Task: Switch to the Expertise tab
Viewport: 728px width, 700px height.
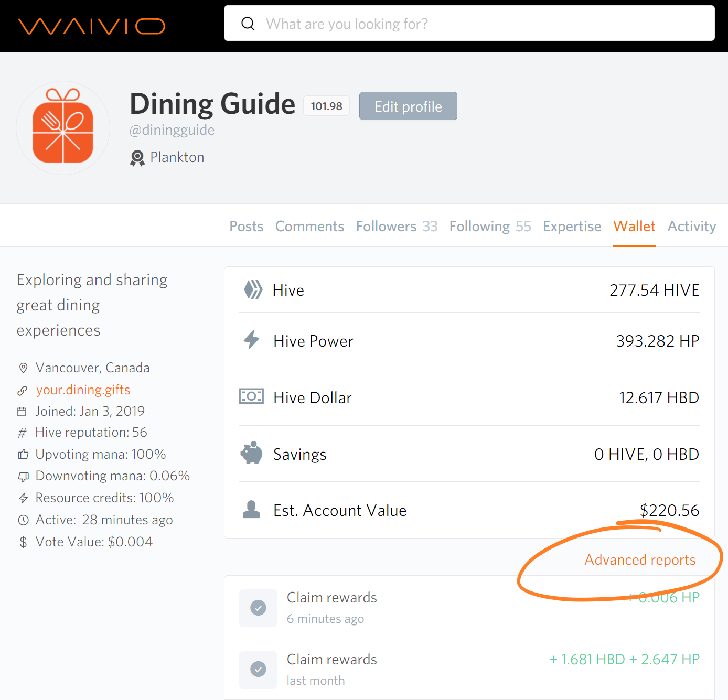Action: pos(572,226)
